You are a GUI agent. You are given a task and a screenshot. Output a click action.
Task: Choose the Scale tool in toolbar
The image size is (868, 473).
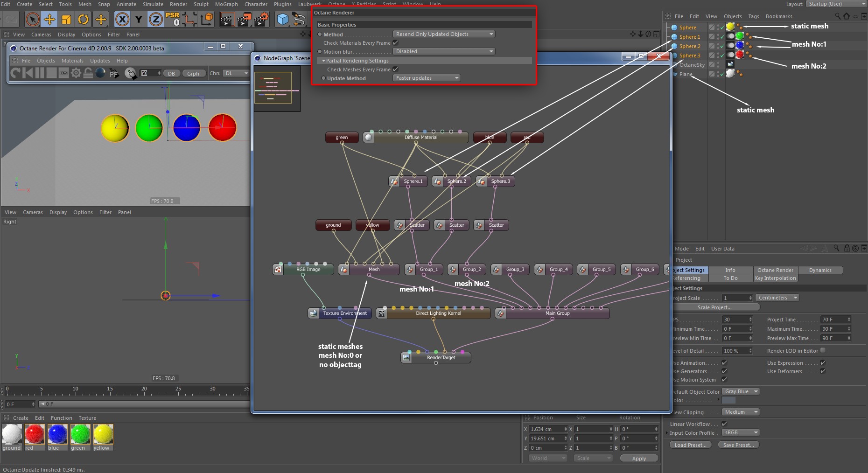pyautogui.click(x=66, y=19)
